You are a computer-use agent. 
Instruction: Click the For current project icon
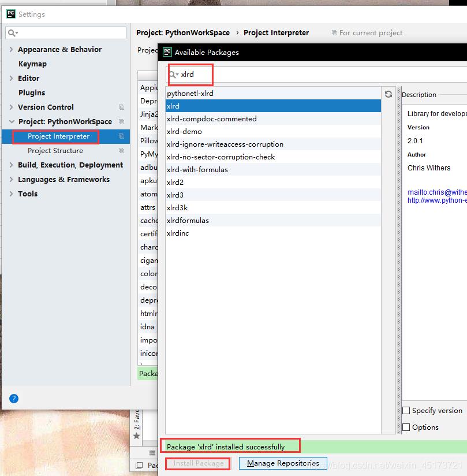(x=334, y=33)
